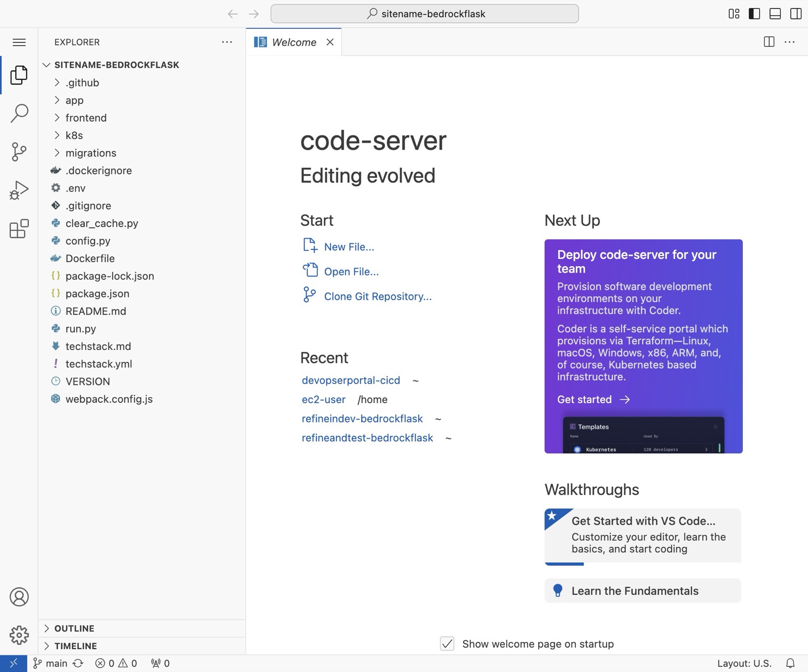This screenshot has height=672, width=808.
Task: Expand the .github folder
Action: click(141, 83)
